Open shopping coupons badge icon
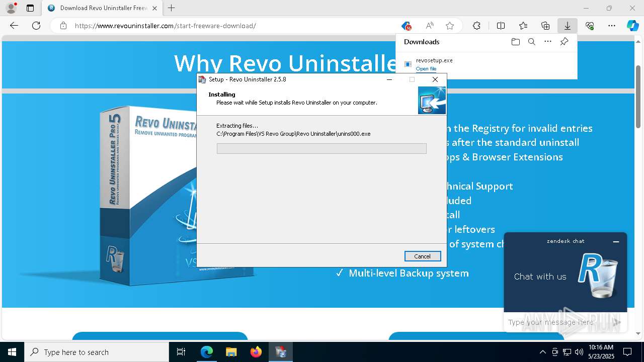The height and width of the screenshot is (362, 644). [407, 26]
